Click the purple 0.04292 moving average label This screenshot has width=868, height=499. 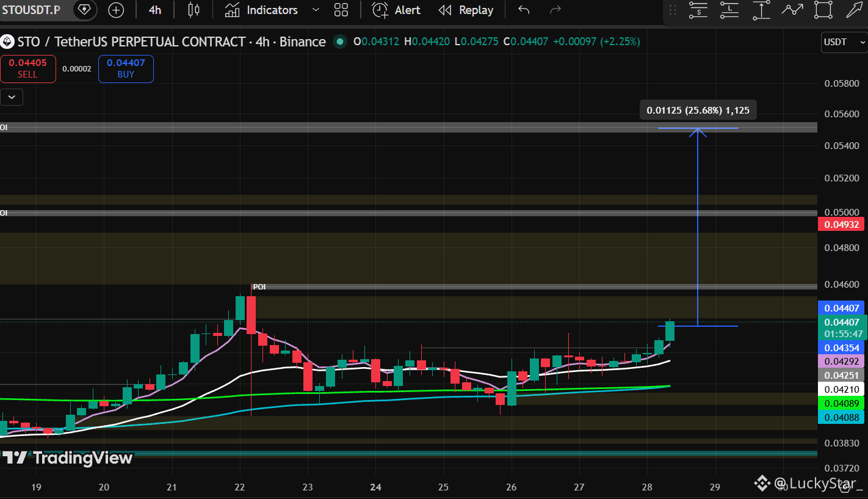[842, 361]
